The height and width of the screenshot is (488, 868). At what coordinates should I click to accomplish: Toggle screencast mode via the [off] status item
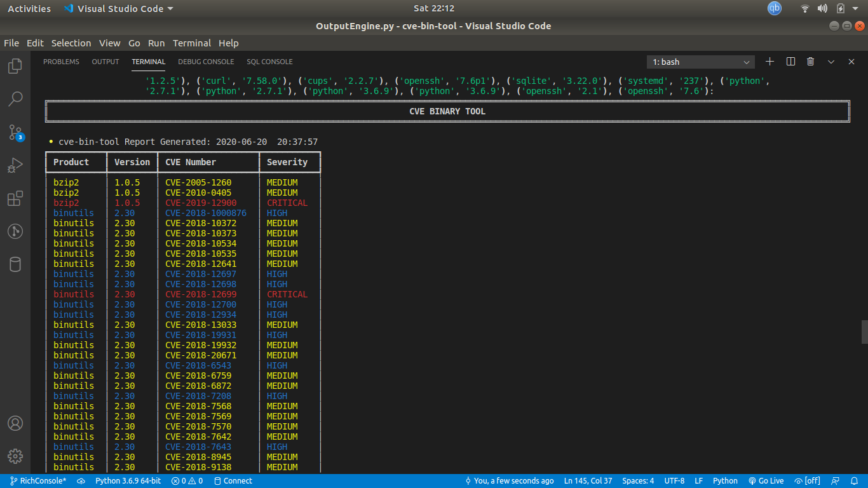point(808,481)
